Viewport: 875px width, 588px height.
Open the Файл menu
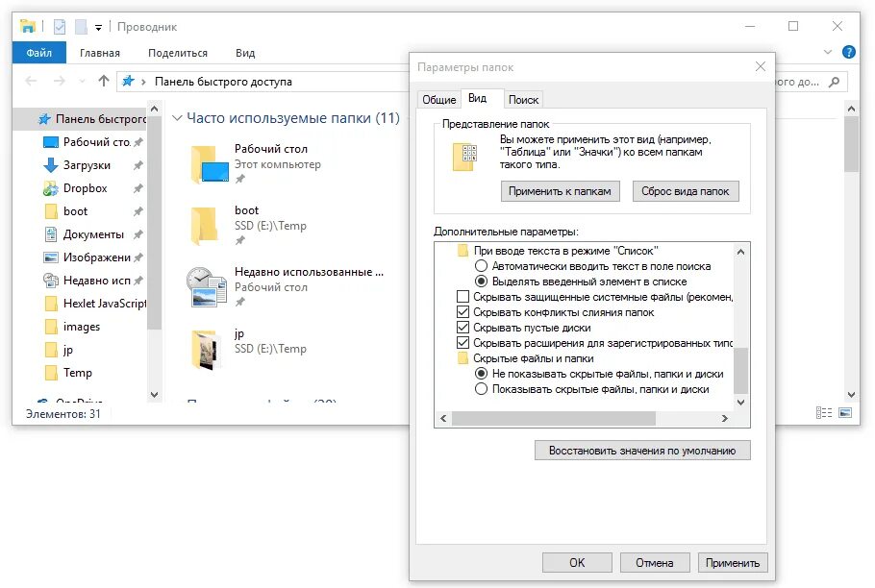click(x=39, y=53)
